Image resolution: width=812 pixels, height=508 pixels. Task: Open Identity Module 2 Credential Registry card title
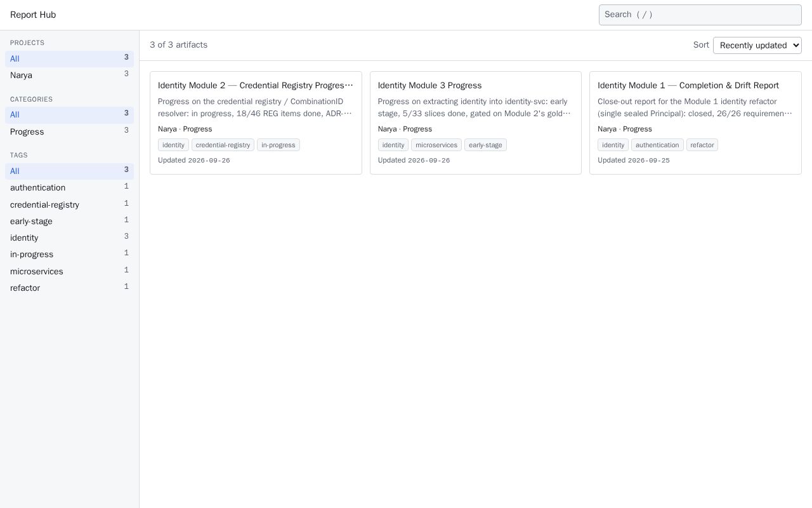[256, 85]
